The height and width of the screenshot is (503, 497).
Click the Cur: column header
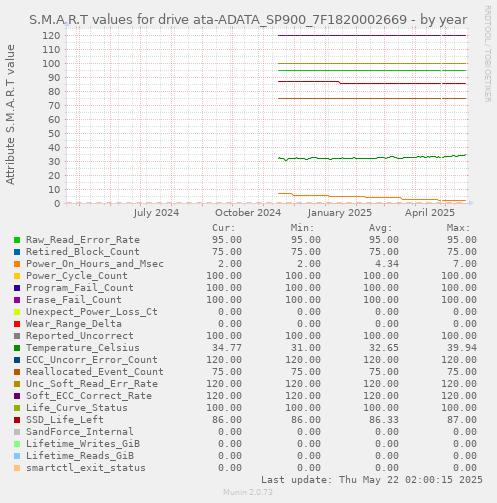tap(224, 228)
